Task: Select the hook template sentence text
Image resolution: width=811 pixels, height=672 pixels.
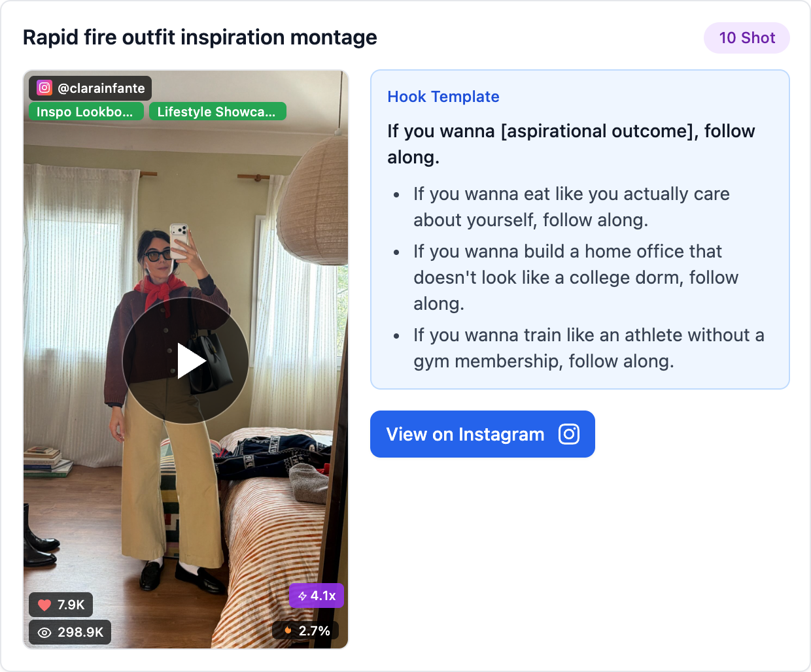Action: pyautogui.click(x=571, y=144)
